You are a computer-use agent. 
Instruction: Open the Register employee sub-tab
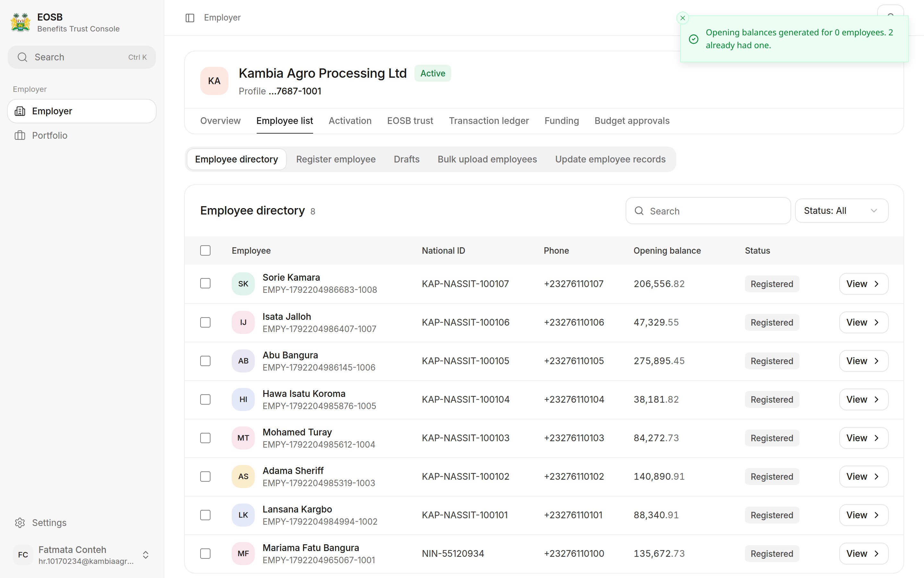click(336, 159)
